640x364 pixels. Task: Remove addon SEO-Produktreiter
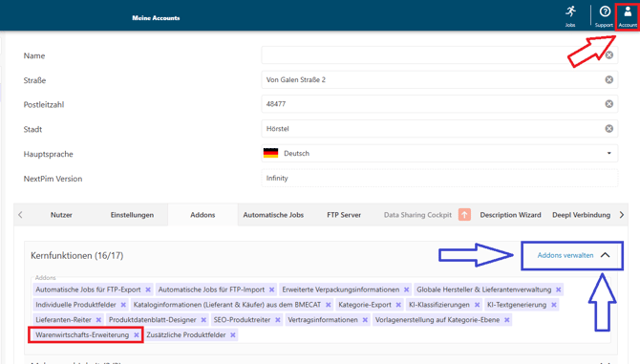coord(278,320)
